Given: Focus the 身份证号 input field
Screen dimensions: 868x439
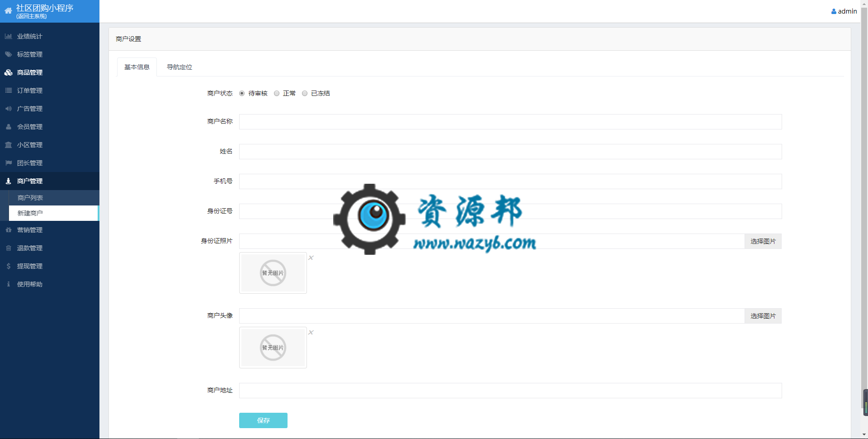Looking at the screenshot, I should click(x=510, y=211).
